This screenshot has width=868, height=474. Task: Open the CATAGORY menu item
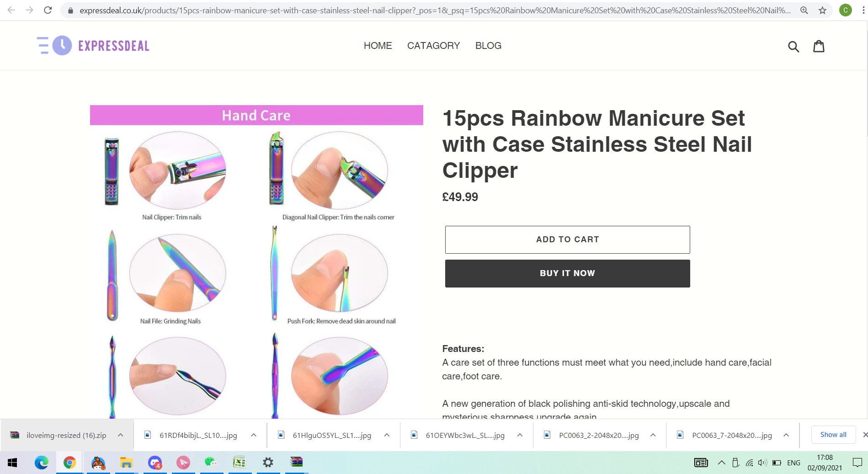433,46
